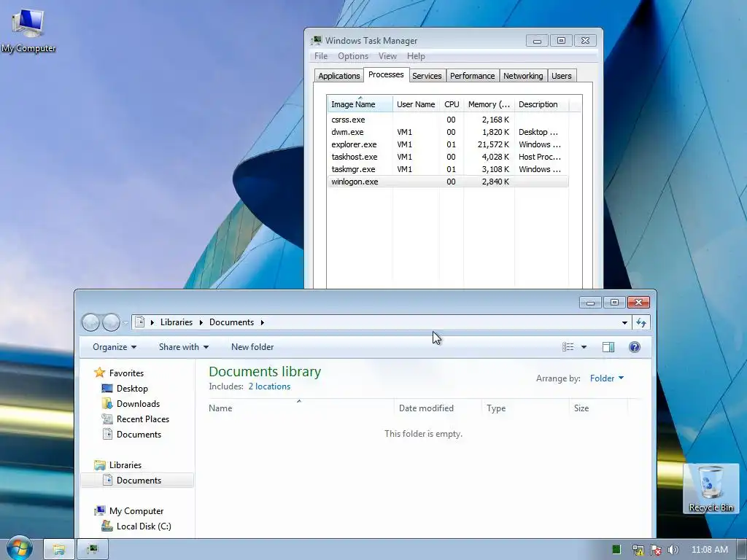Sort files by the Size column
This screenshot has height=560, width=747.
coord(598,408)
